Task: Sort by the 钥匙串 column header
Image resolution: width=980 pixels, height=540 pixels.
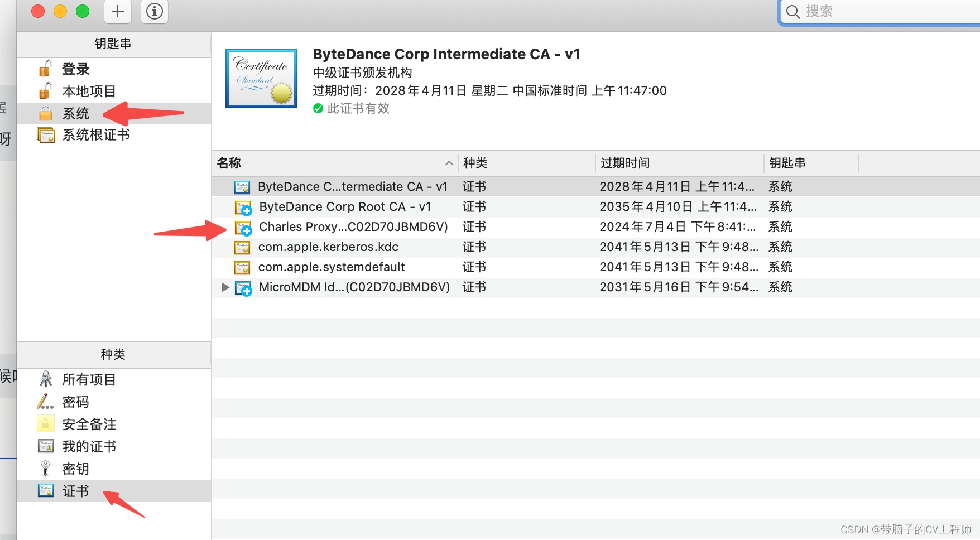Action: click(811, 163)
